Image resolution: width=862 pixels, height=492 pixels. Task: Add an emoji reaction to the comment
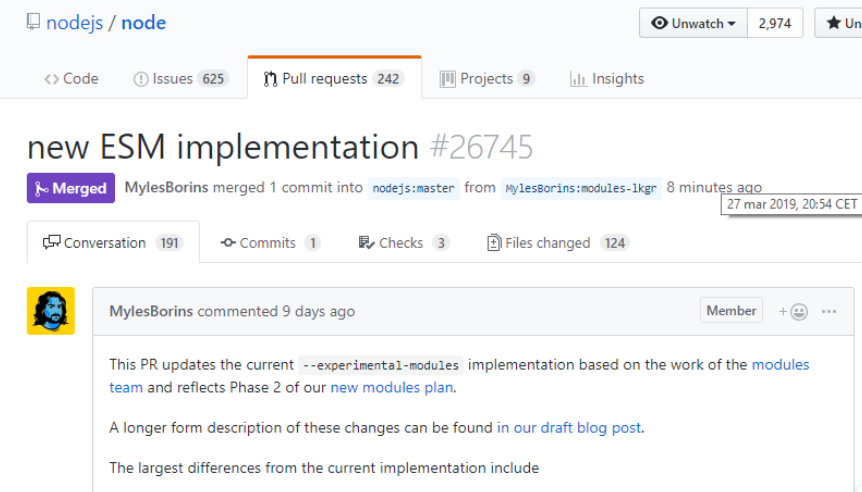793,312
